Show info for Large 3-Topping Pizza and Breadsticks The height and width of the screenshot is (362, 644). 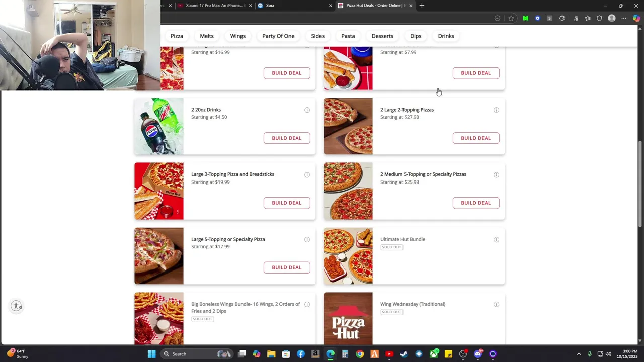[307, 174]
